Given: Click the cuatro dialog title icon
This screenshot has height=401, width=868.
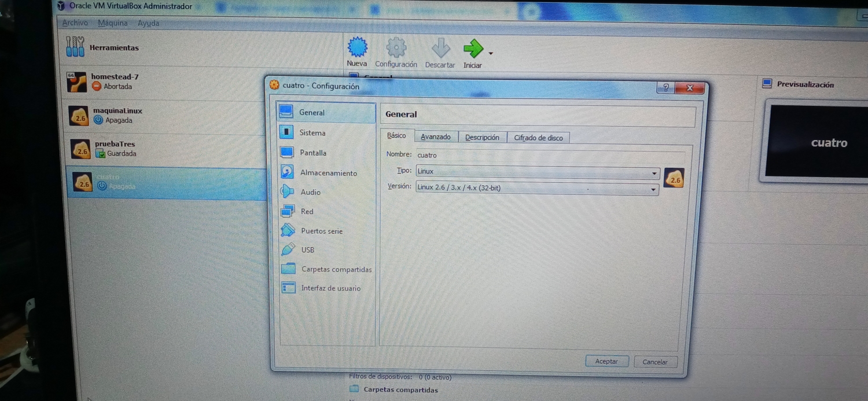Looking at the screenshot, I should click(x=275, y=85).
